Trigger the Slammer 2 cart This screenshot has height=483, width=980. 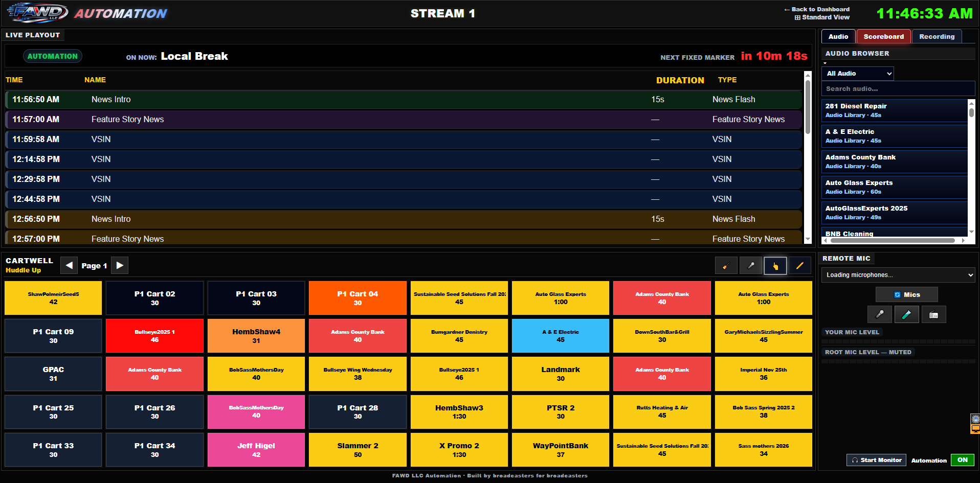click(358, 450)
